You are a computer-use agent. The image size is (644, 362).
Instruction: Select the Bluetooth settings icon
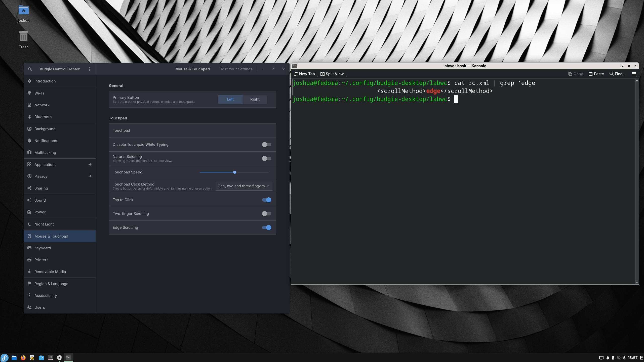(x=29, y=117)
